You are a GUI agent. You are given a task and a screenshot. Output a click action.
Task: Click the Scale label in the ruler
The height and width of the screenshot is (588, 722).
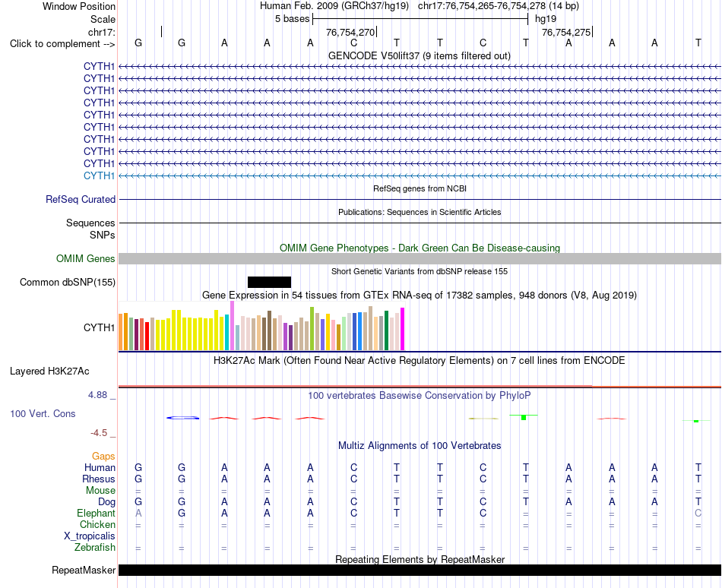tap(103, 19)
